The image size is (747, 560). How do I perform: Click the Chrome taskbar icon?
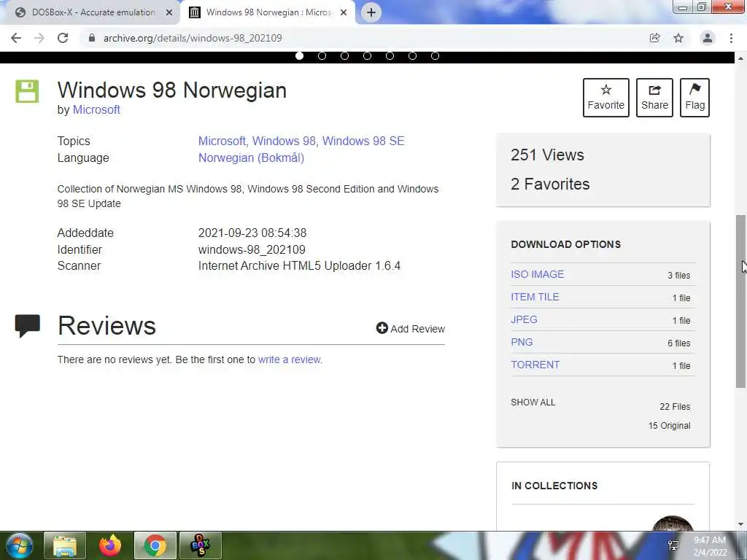[155, 546]
